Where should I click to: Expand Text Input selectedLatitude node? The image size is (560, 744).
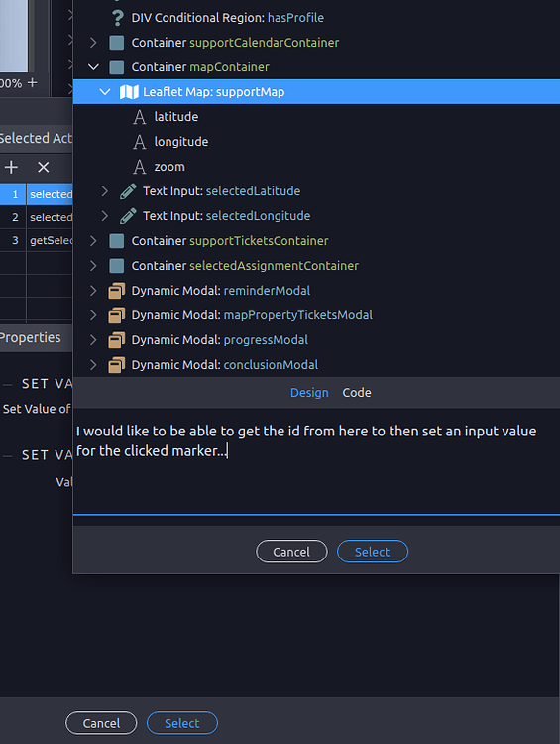[x=105, y=191]
